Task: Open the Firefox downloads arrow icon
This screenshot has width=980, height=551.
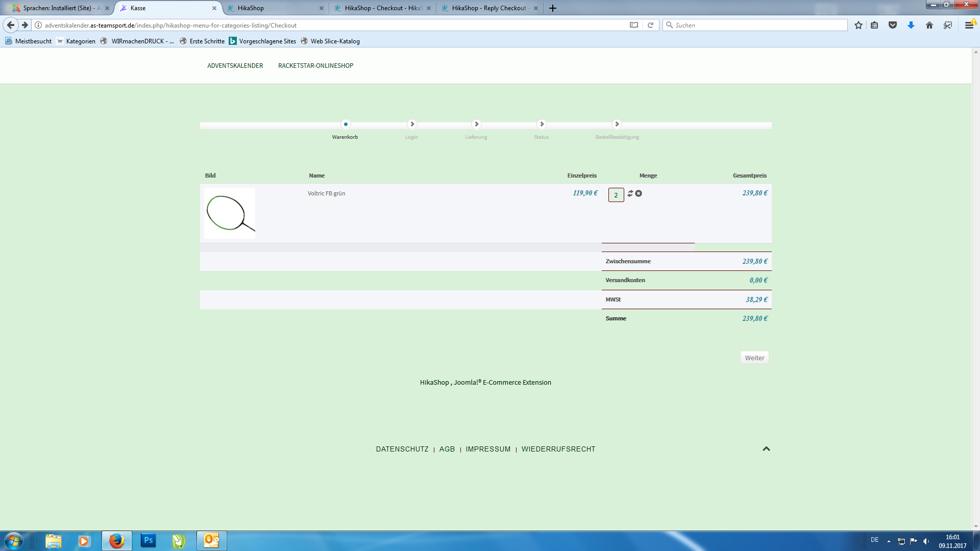Action: click(911, 25)
